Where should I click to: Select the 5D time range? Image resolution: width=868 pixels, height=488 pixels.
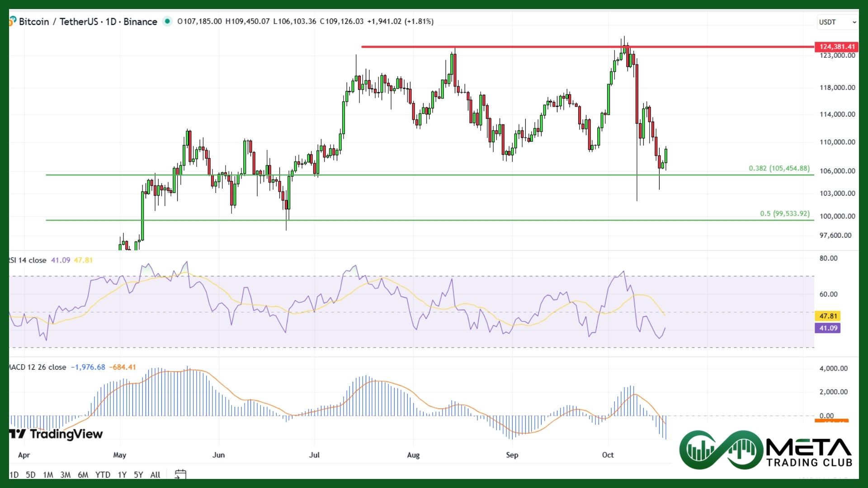pos(30,475)
